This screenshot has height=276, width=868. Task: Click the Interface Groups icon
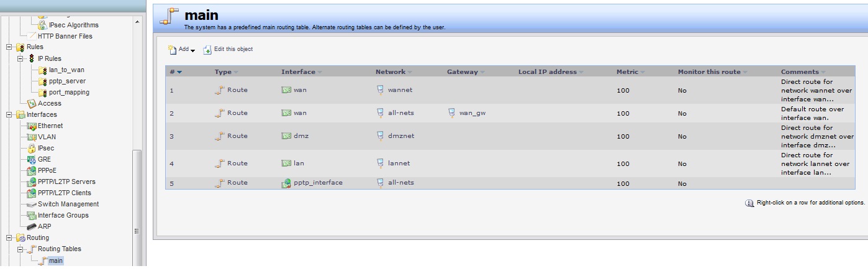pyautogui.click(x=32, y=215)
